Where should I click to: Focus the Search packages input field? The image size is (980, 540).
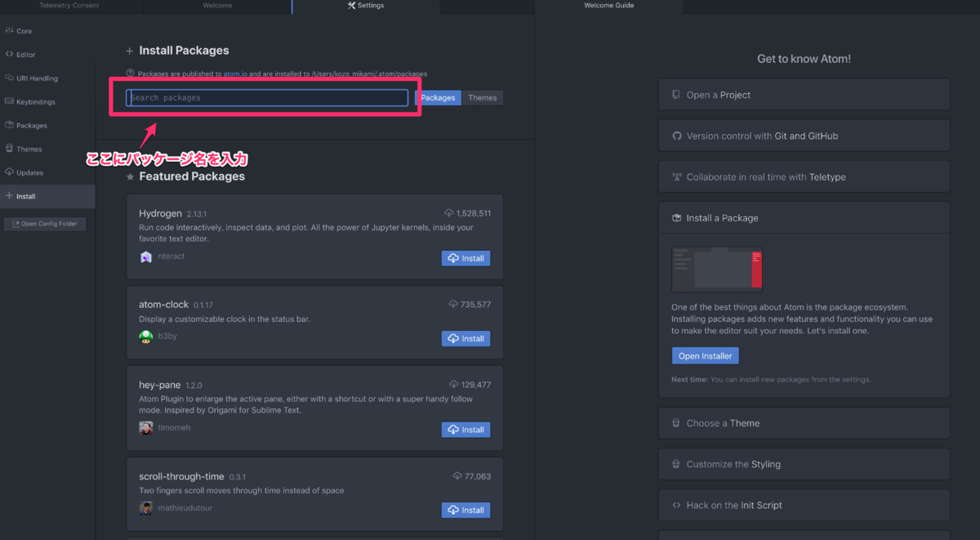coord(267,98)
